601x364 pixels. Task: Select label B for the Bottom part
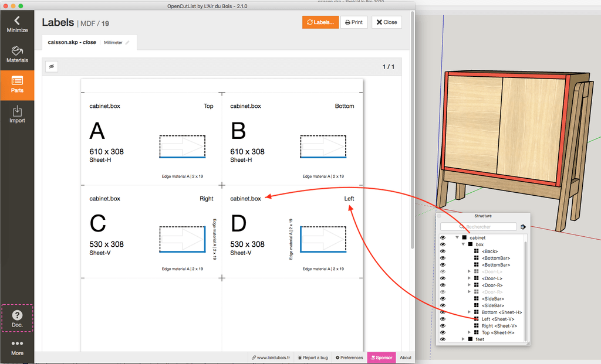[x=292, y=139]
